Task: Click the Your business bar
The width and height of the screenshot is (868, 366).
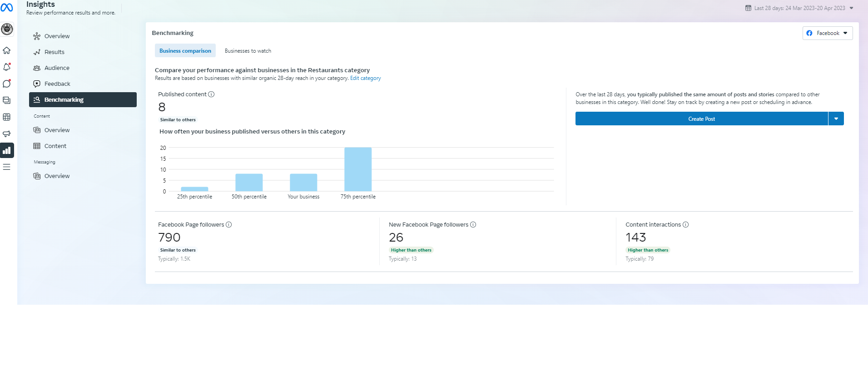Action: 303,183
